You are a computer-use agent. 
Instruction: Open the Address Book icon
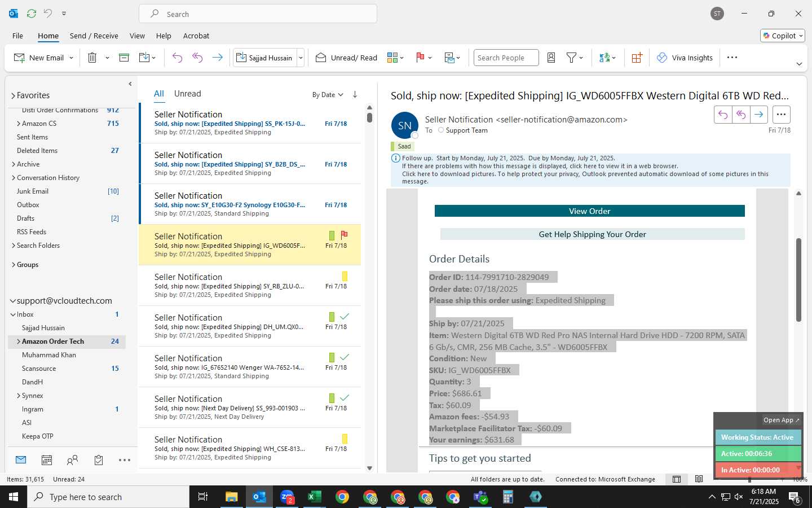pyautogui.click(x=551, y=58)
